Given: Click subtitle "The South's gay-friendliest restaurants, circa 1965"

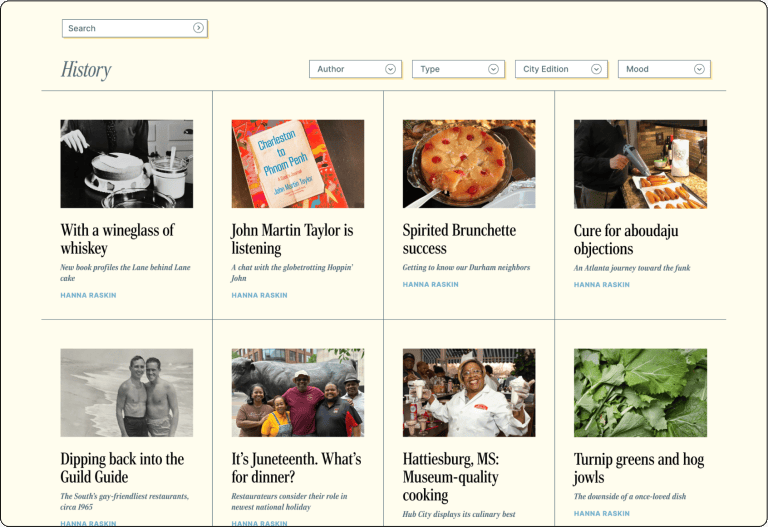Looking at the screenshot, I should (x=125, y=502).
